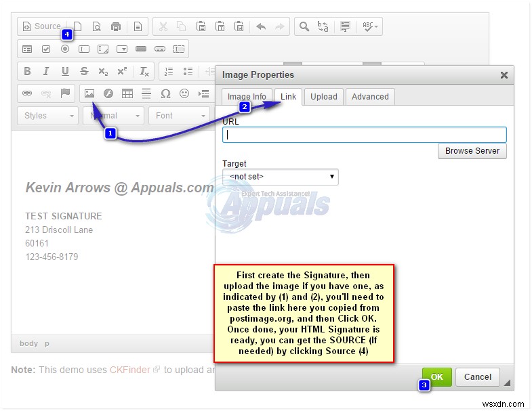Viewport: 532px width, 411px height.
Task: Toggle Bold formatting
Action: coord(27,71)
